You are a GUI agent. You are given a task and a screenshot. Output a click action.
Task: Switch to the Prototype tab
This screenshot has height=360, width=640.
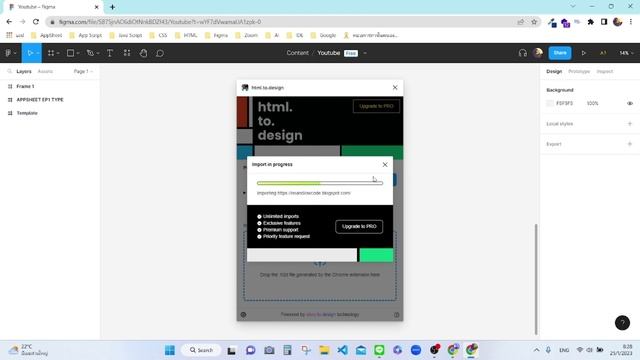579,71
